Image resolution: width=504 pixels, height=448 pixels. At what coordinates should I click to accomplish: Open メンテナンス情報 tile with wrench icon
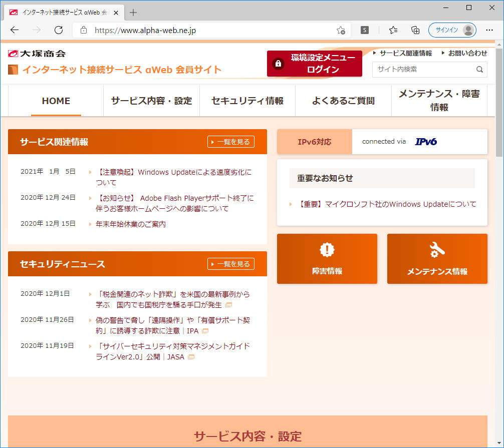(x=437, y=259)
